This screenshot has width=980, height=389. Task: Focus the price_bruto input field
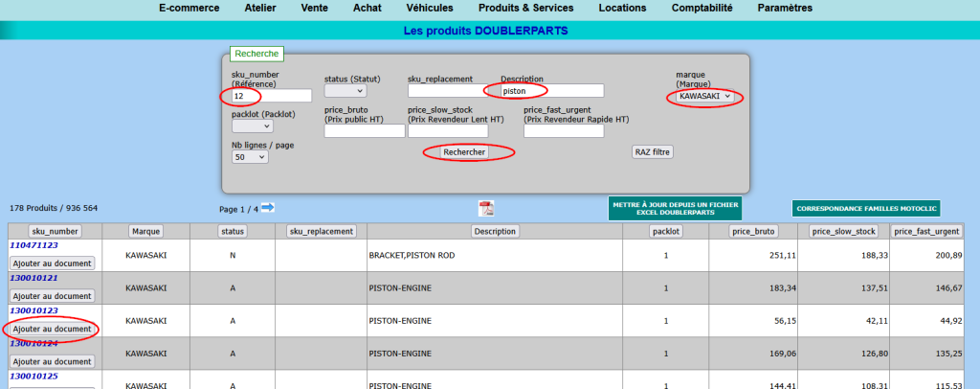pos(365,130)
